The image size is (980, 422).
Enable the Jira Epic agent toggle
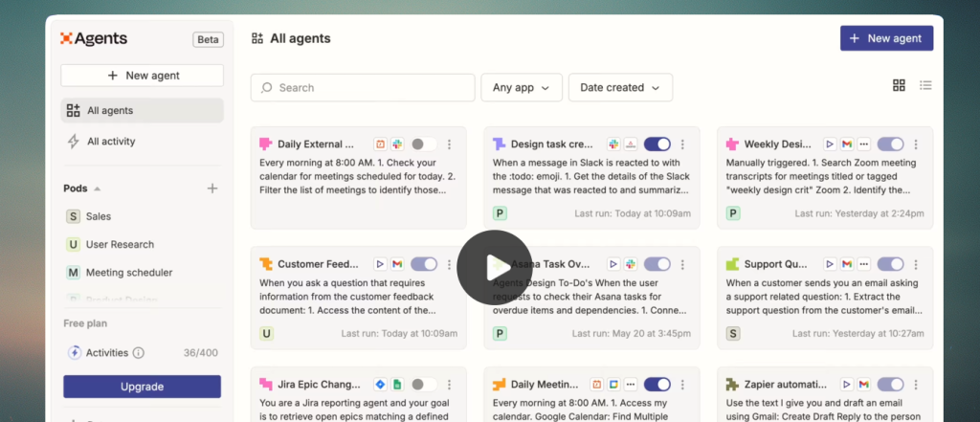point(423,385)
